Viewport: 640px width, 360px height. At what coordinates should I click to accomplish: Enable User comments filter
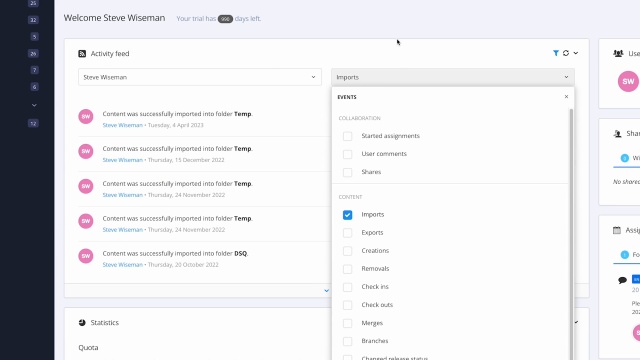pyautogui.click(x=347, y=154)
